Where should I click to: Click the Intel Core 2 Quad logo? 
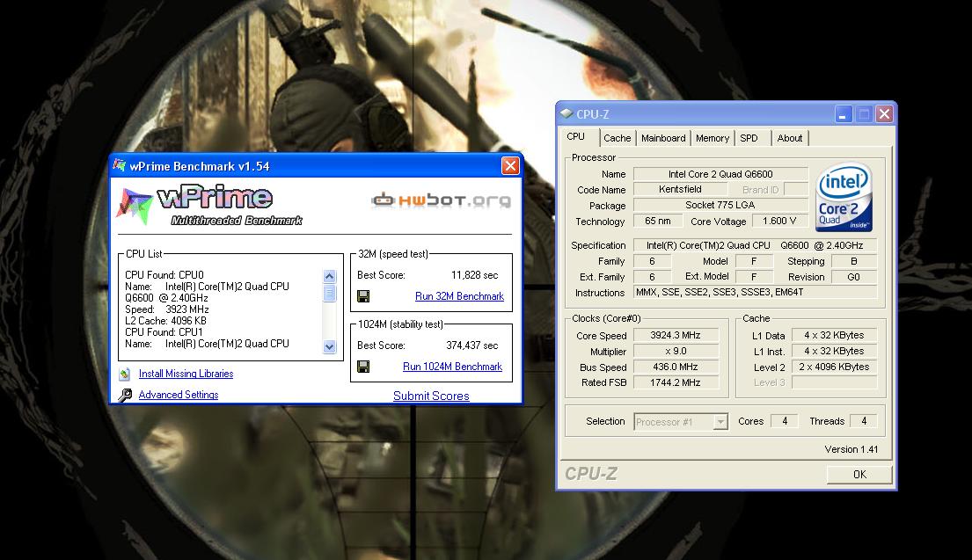pyautogui.click(x=844, y=196)
